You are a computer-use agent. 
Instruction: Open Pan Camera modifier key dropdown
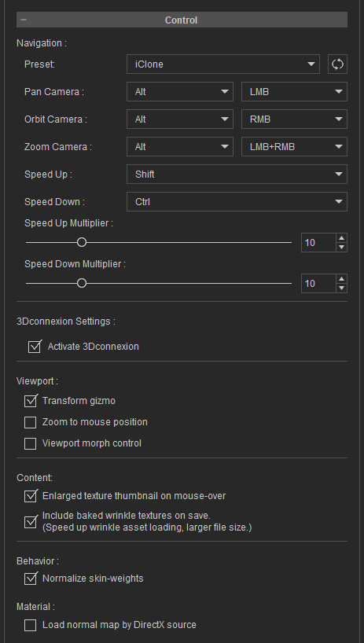click(x=180, y=92)
